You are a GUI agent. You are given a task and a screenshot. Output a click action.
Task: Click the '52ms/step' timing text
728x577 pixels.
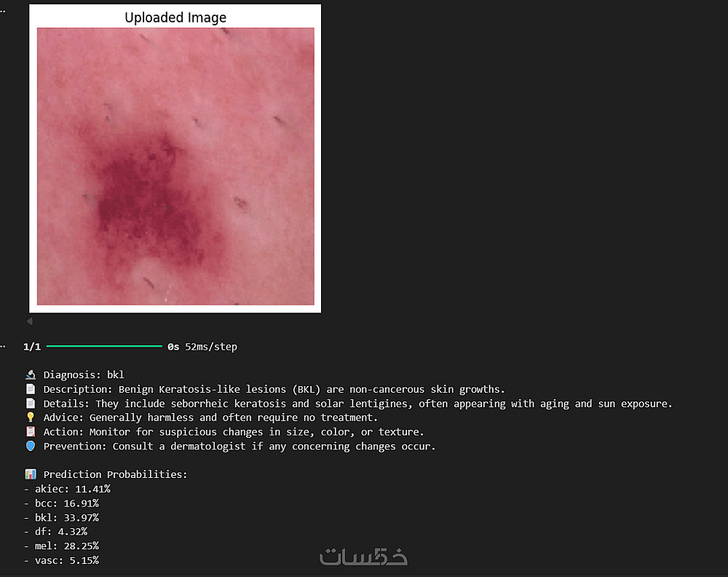(211, 347)
